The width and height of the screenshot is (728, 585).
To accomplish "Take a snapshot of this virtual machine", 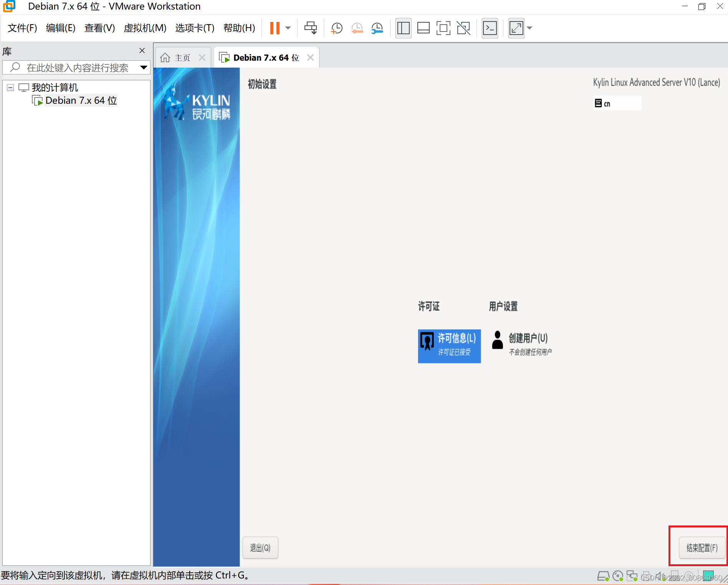I will coord(337,28).
